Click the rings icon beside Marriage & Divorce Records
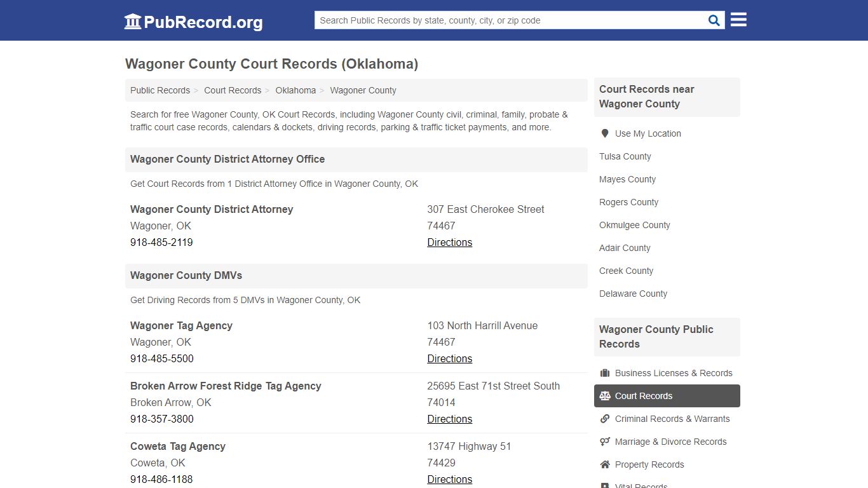Viewport: 868px width, 488px height. [605, 441]
